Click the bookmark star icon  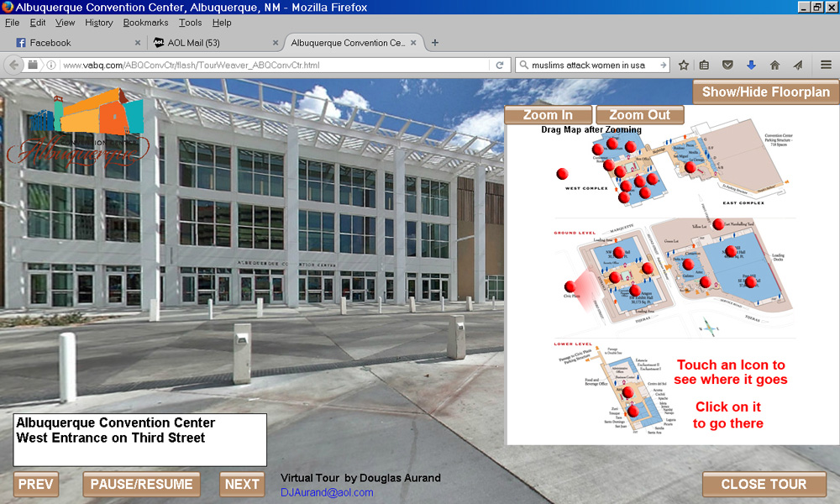click(x=684, y=65)
